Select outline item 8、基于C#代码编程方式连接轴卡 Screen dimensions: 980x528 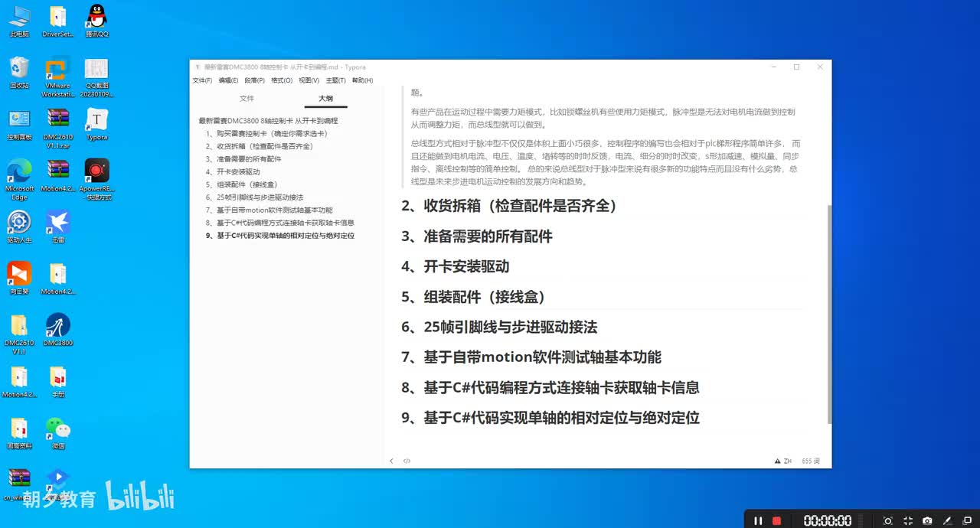pyautogui.click(x=279, y=223)
